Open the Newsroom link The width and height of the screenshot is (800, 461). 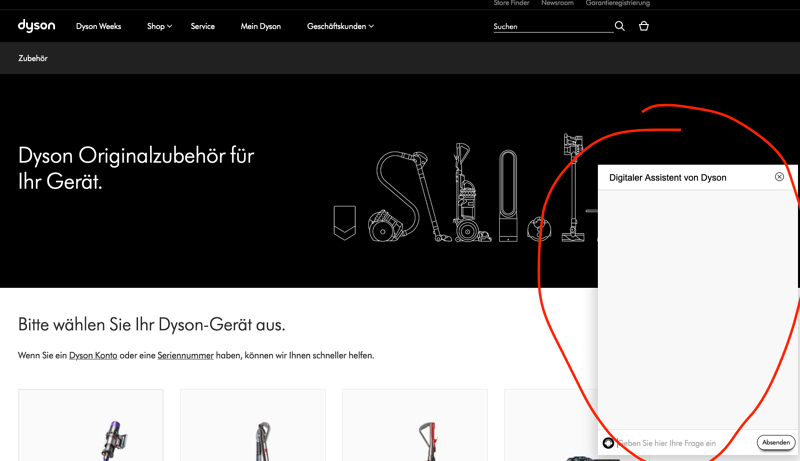tap(557, 3)
